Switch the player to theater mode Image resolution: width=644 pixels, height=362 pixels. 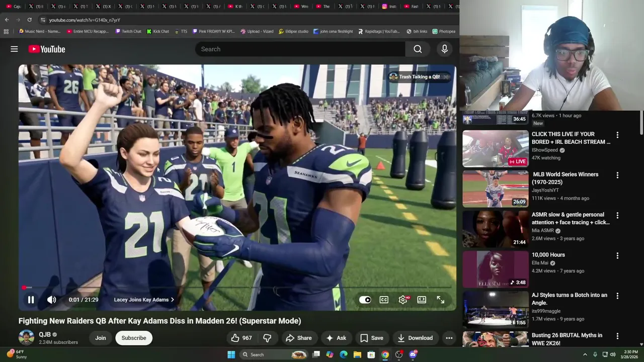pyautogui.click(x=422, y=300)
